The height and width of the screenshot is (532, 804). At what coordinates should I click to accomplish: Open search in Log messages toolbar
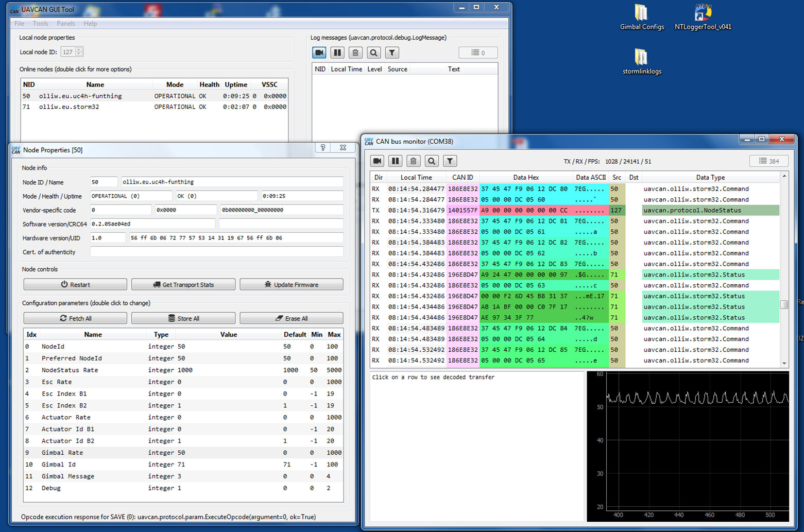pos(373,53)
